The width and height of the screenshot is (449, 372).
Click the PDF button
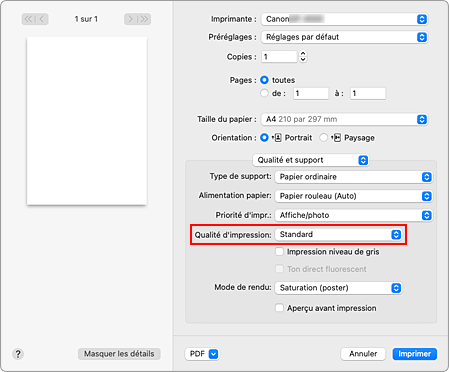pos(202,354)
